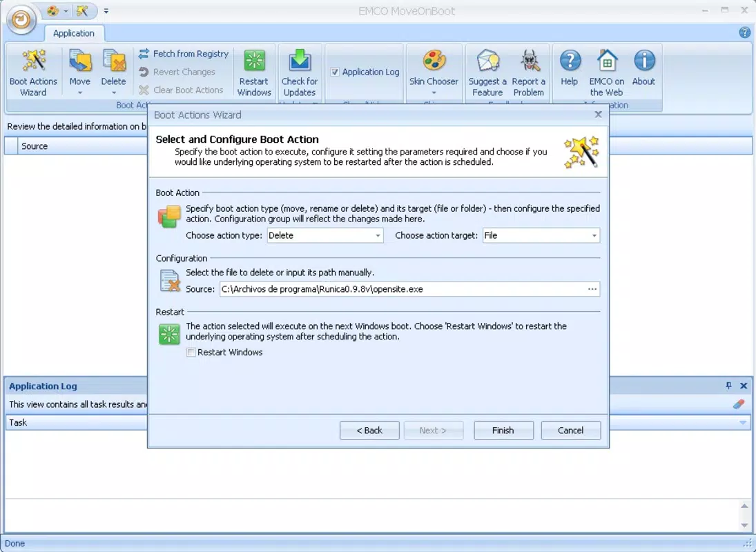The width and height of the screenshot is (756, 552).
Task: Click the wand icon in the quick access toolbar
Action: (82, 10)
